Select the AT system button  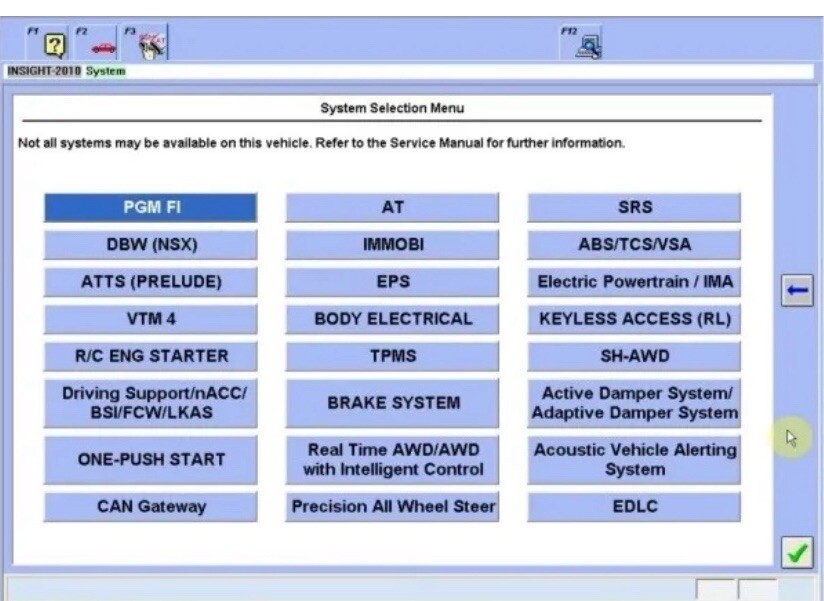click(393, 208)
